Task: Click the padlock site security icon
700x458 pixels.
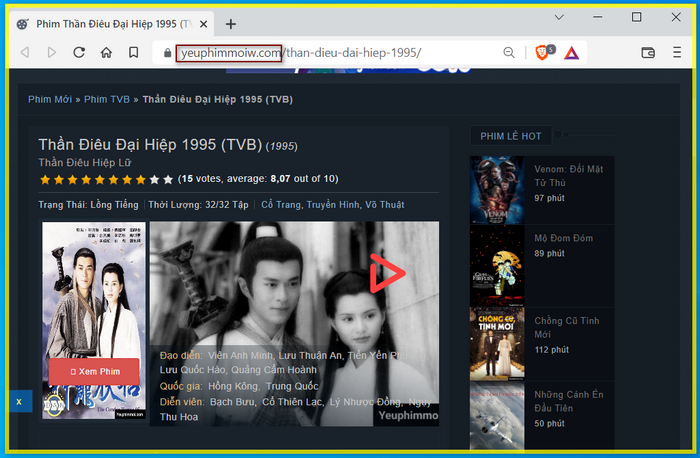Action: (167, 53)
